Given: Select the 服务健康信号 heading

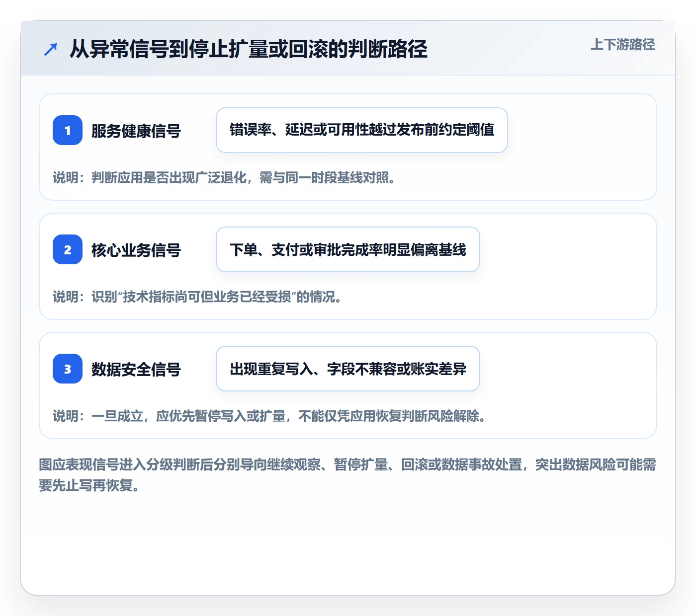Looking at the screenshot, I should (x=136, y=131).
